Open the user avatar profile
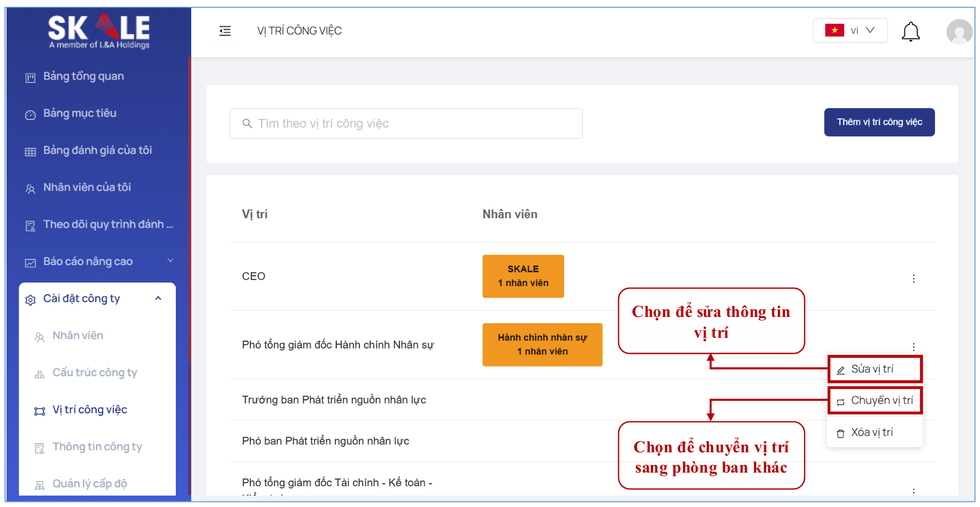Screen dimensions: 980x507 tap(959, 32)
